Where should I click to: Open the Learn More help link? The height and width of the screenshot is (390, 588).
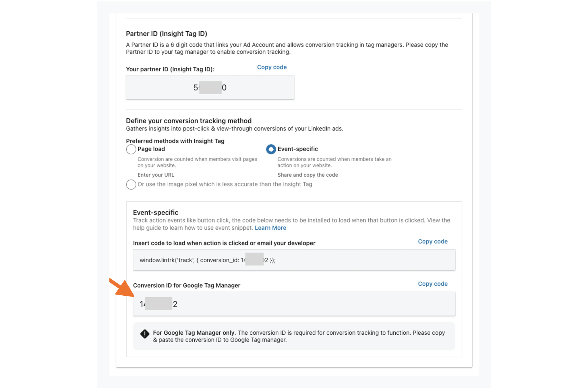click(x=270, y=228)
